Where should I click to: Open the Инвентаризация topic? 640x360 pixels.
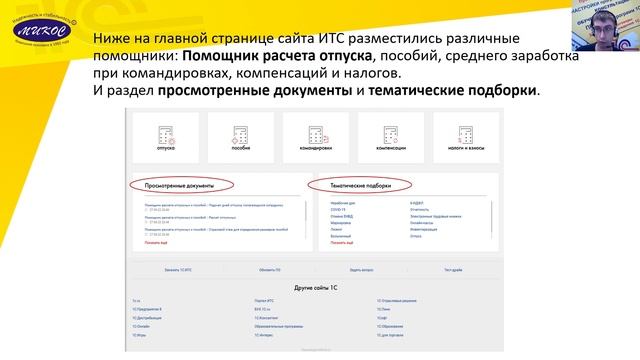click(424, 229)
